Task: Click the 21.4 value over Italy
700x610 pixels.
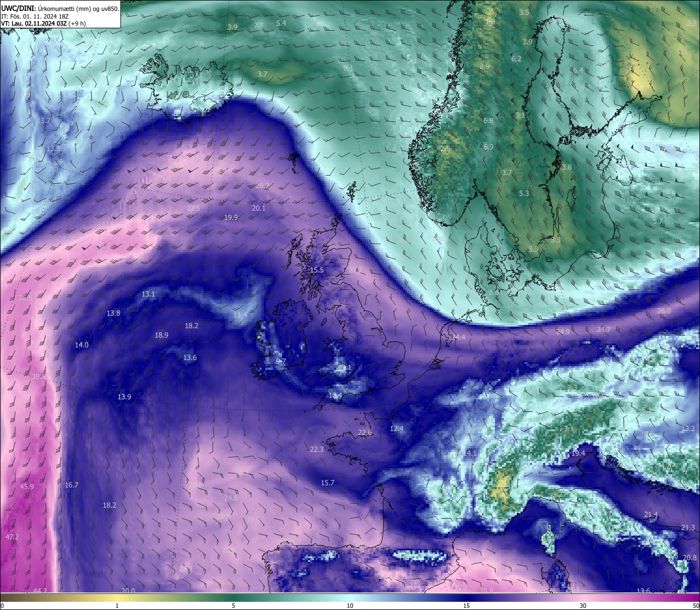Action: (651, 515)
